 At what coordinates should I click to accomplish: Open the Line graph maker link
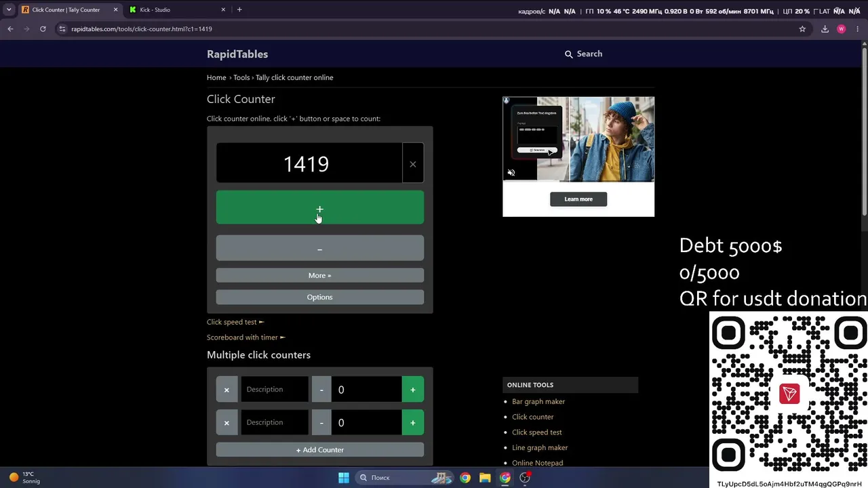(540, 447)
